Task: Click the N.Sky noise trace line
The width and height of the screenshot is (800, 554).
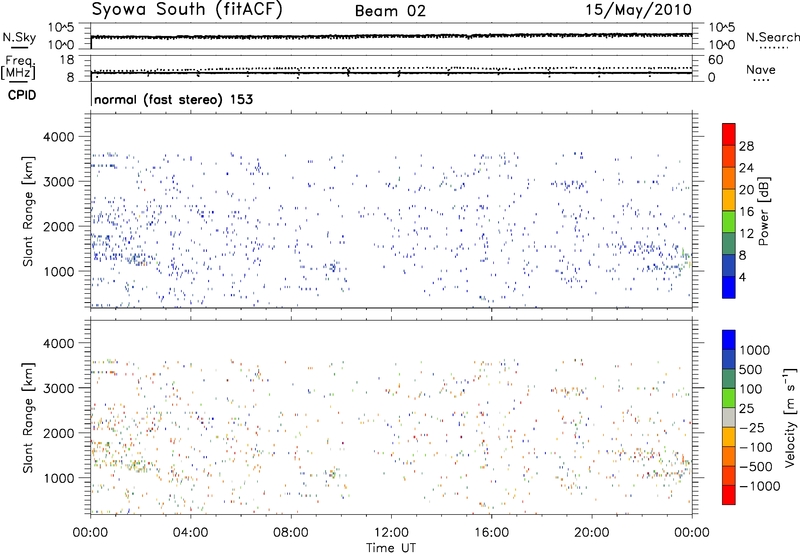Action: click(391, 36)
